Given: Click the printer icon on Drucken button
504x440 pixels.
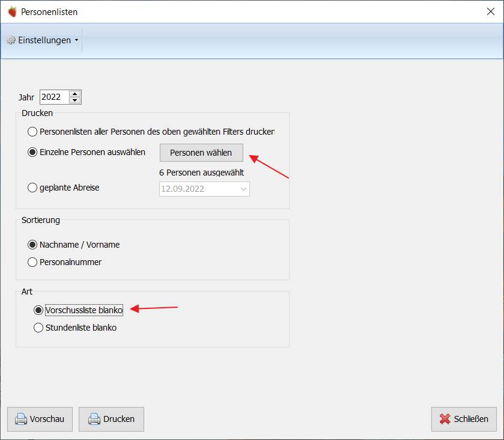Looking at the screenshot, I should [94, 419].
